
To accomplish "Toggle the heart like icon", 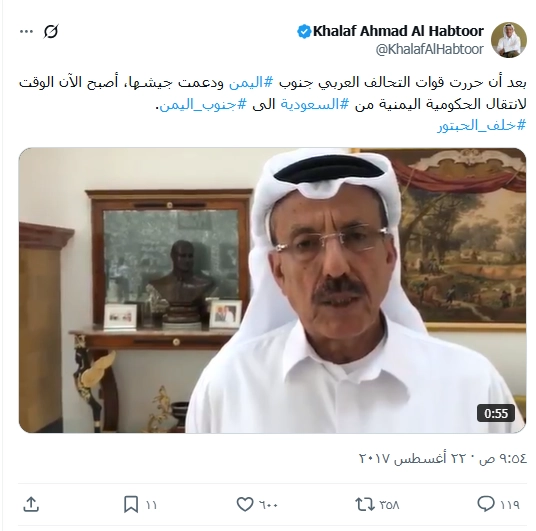I will (245, 505).
